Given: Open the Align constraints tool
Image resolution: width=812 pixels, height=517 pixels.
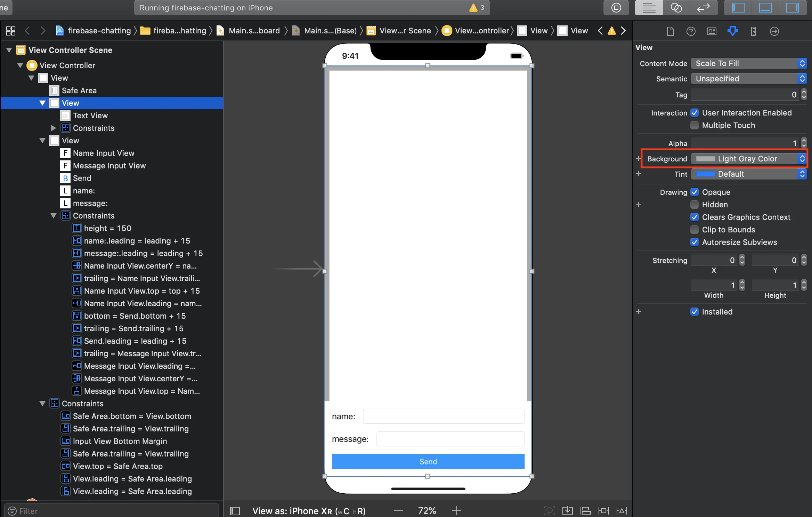Looking at the screenshot, I should coord(586,511).
